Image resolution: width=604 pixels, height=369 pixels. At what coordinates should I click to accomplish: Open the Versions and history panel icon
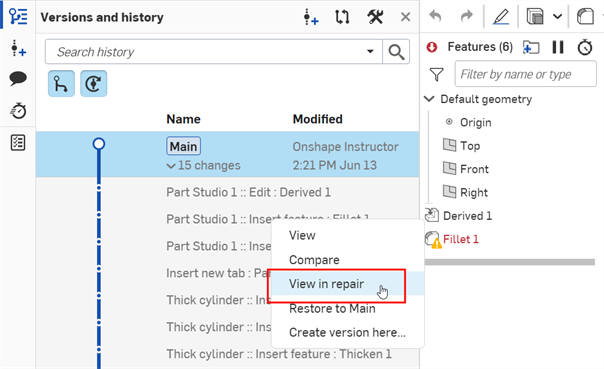click(18, 16)
